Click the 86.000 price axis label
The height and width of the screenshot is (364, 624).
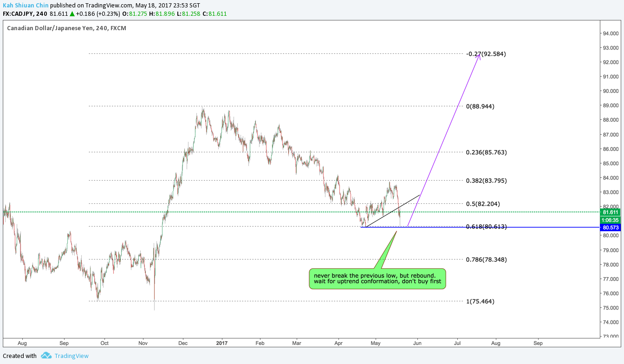tap(611, 149)
